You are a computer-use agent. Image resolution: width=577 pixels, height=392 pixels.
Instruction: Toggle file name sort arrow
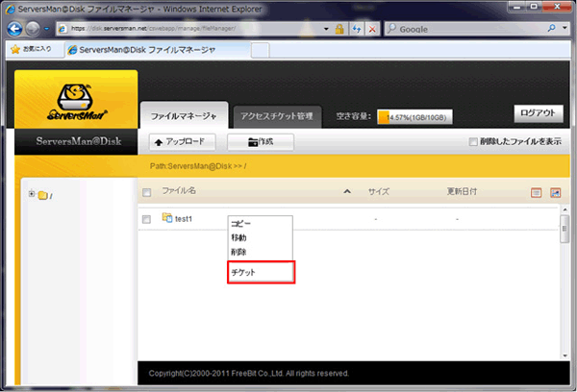(346, 192)
